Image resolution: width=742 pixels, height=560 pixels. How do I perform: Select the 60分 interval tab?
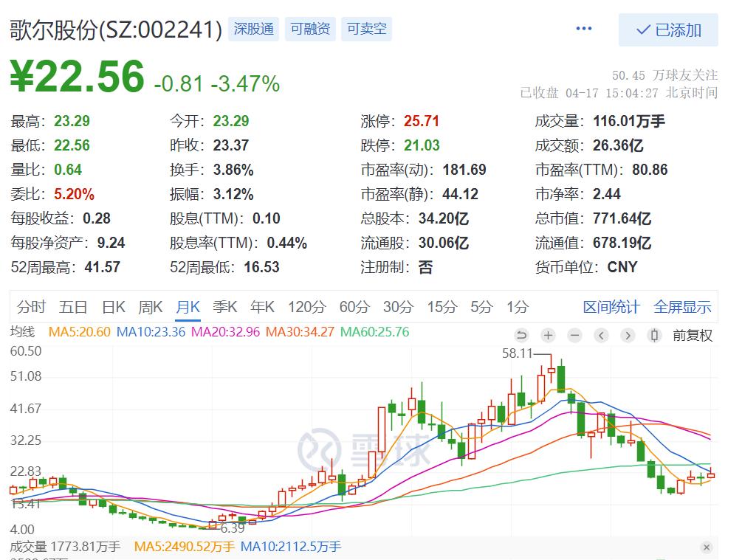pos(354,307)
